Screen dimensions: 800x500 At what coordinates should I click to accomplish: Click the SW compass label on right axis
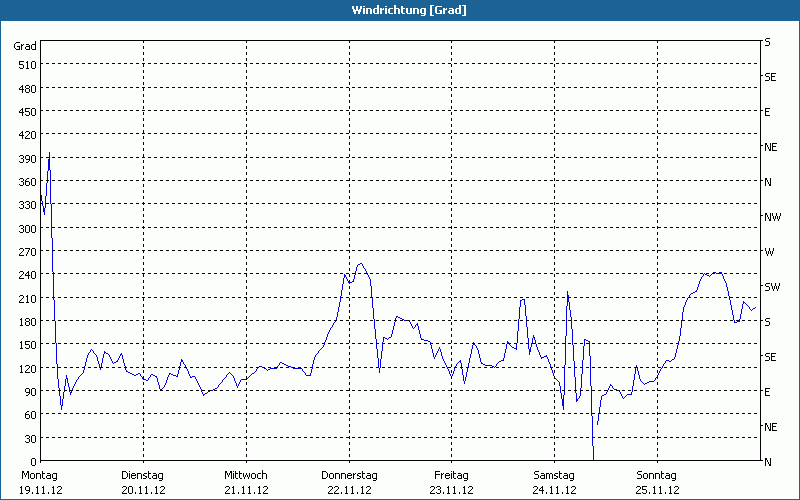pos(772,287)
